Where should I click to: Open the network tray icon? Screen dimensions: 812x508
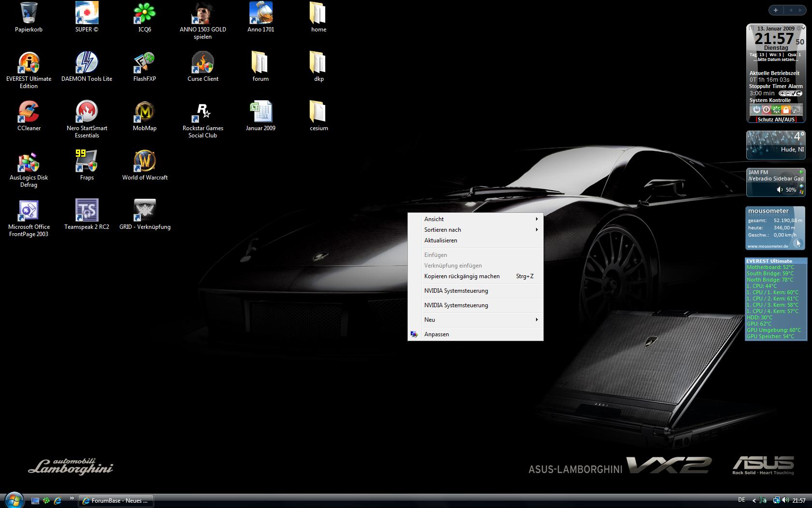click(x=776, y=500)
